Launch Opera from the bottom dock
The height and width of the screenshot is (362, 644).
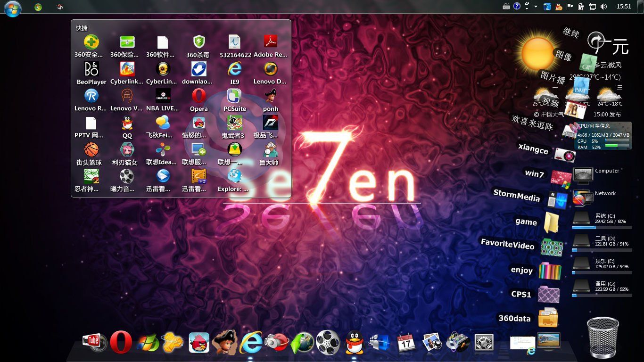coord(121,342)
